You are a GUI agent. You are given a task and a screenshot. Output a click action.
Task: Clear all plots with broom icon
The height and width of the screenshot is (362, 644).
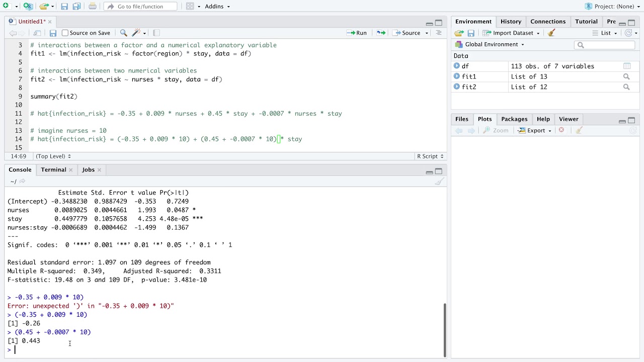coord(579,130)
